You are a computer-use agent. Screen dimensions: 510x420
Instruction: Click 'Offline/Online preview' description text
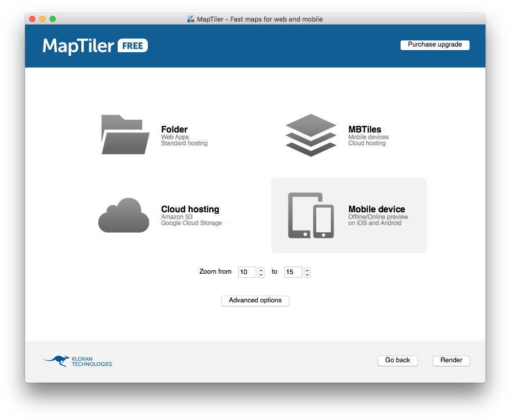click(378, 217)
